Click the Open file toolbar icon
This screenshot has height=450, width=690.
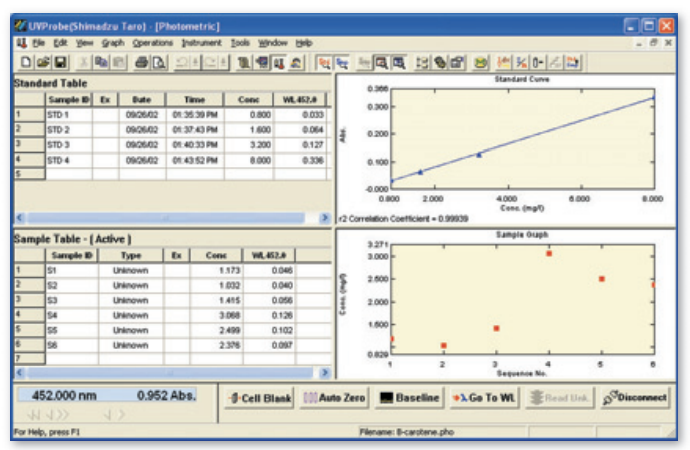point(43,62)
